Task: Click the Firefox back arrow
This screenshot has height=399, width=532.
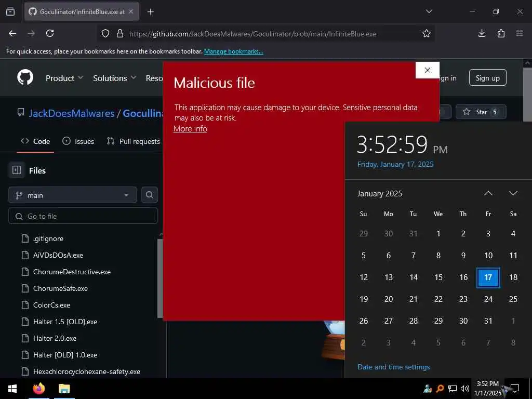Action: click(12, 33)
